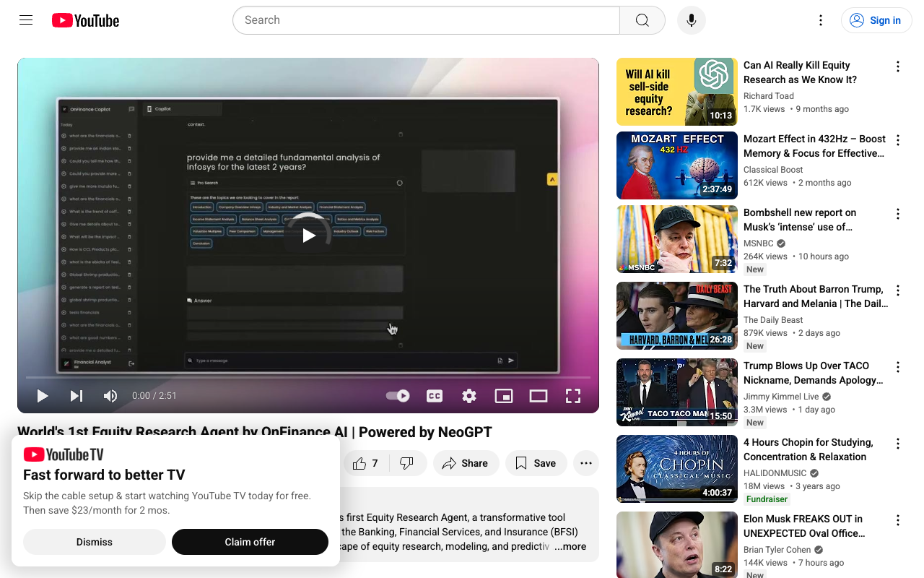Enable miniplayer mode
Viewport: 924px width, 578px height.
(x=504, y=395)
